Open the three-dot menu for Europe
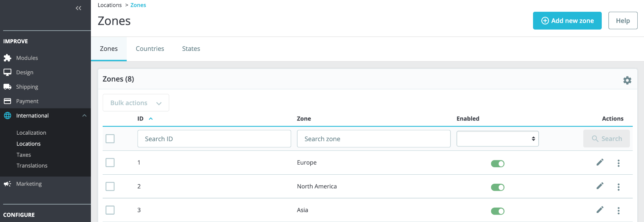 pos(619,163)
